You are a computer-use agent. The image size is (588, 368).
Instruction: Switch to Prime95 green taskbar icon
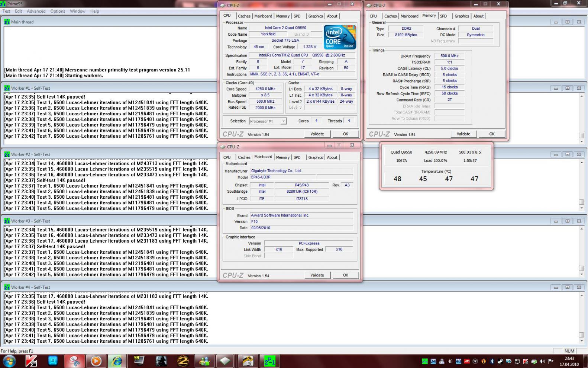coord(269,361)
